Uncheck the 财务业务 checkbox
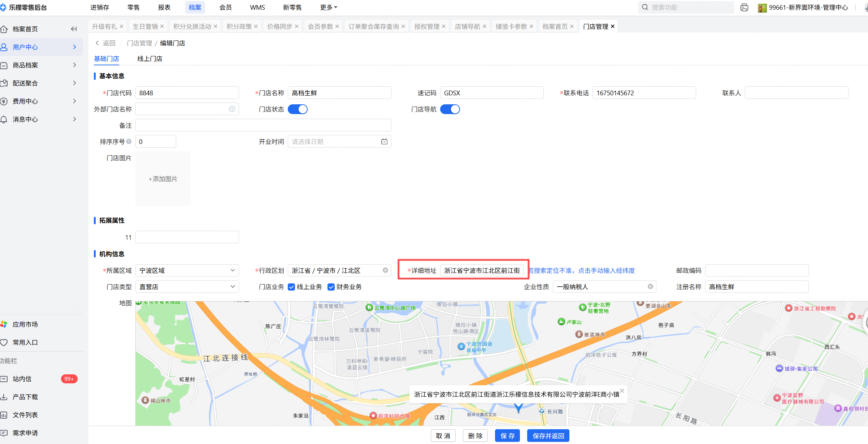The image size is (868, 444). pyautogui.click(x=331, y=287)
